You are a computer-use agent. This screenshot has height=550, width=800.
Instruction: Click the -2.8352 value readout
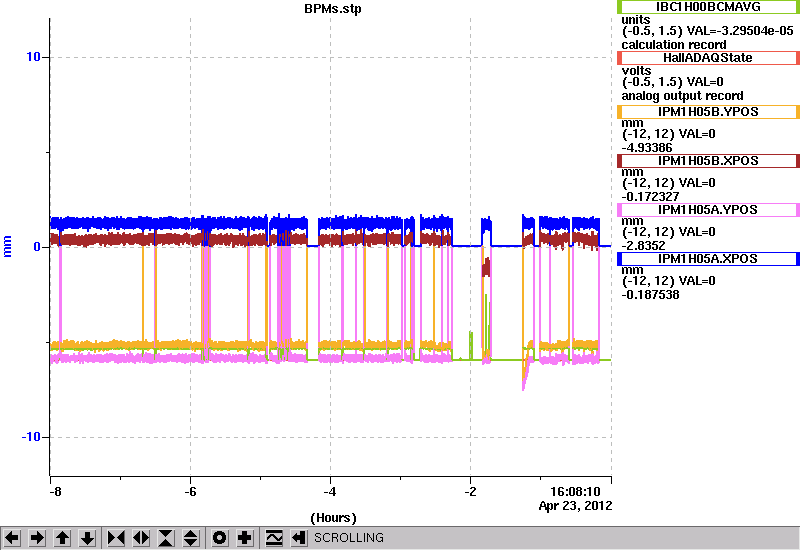[x=643, y=246]
